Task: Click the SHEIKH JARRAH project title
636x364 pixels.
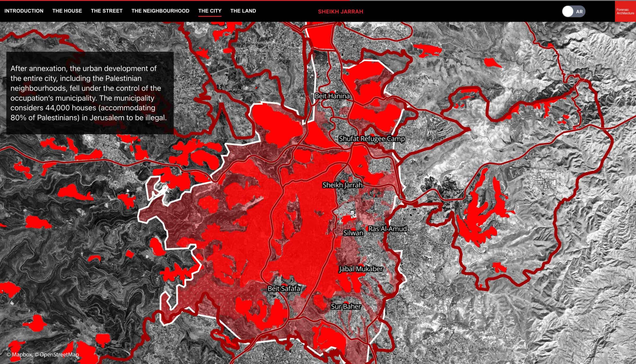Action: [341, 11]
